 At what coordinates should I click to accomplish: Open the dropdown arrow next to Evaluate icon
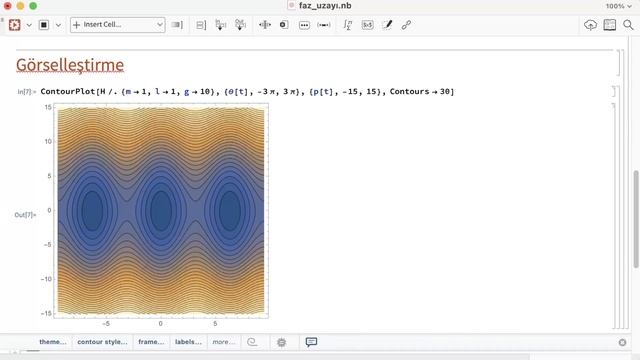[29, 25]
